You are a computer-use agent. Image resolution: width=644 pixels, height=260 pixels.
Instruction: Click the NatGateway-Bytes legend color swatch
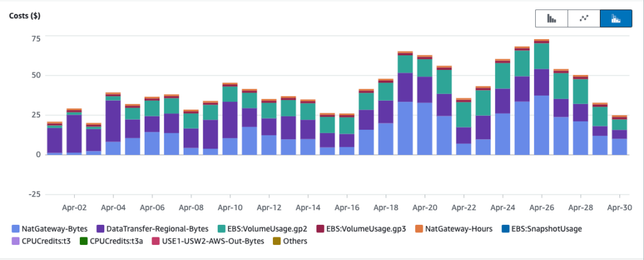pyautogui.click(x=15, y=229)
